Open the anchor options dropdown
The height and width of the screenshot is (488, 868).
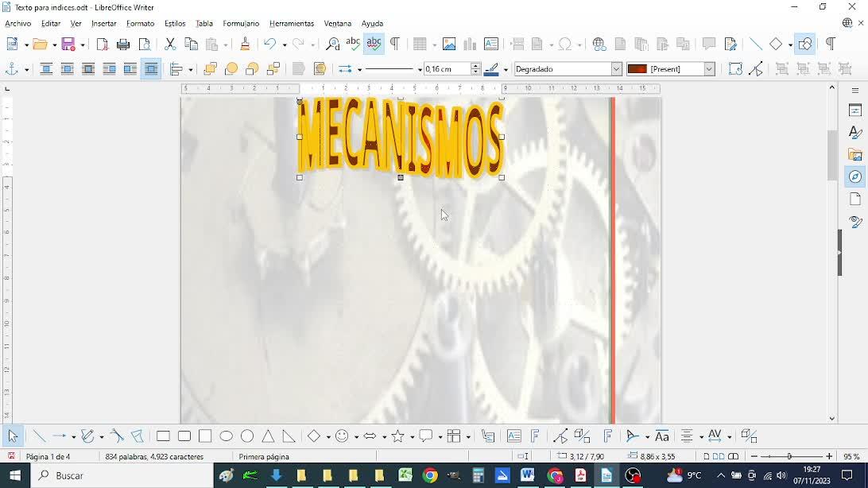pyautogui.click(x=26, y=70)
